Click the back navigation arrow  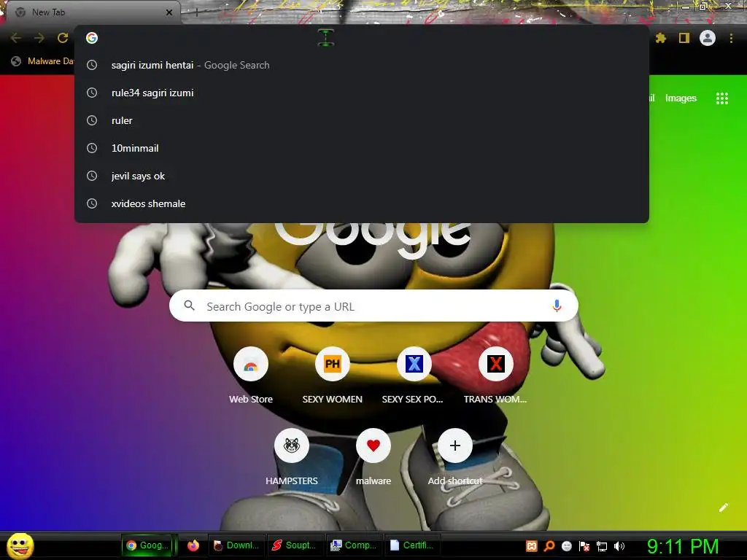coord(16,38)
